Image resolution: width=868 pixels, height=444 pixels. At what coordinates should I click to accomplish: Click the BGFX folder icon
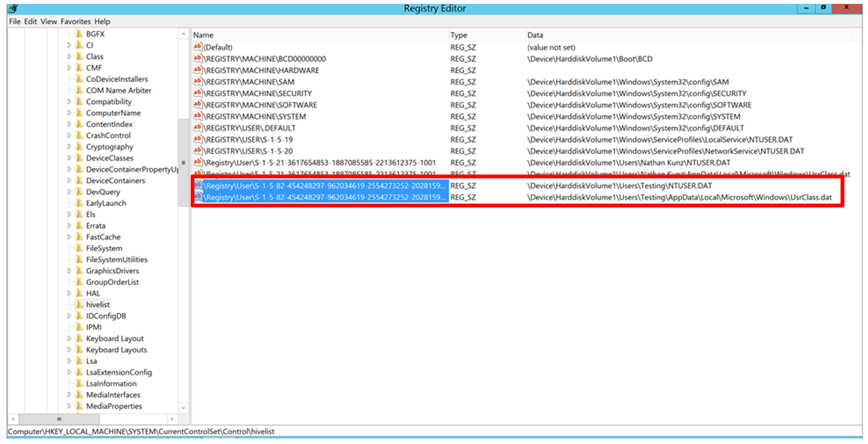[79, 34]
